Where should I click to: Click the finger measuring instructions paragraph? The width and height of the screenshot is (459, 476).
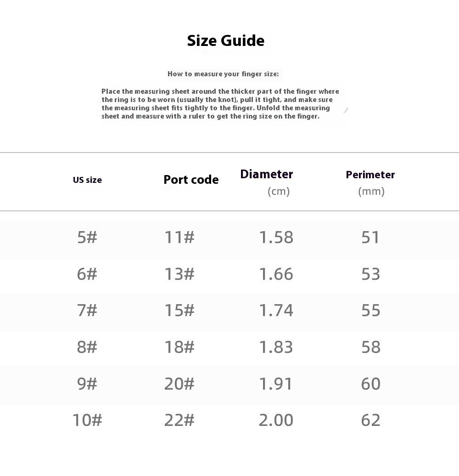click(220, 104)
